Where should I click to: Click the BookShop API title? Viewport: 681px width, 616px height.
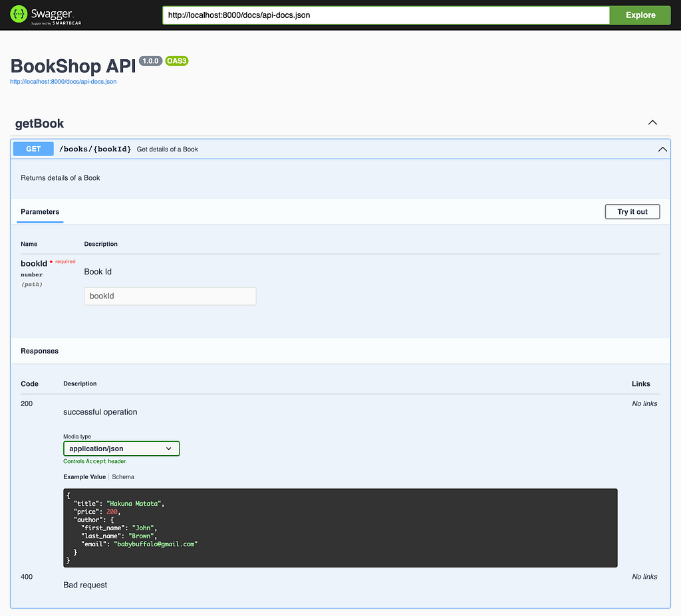tap(73, 66)
